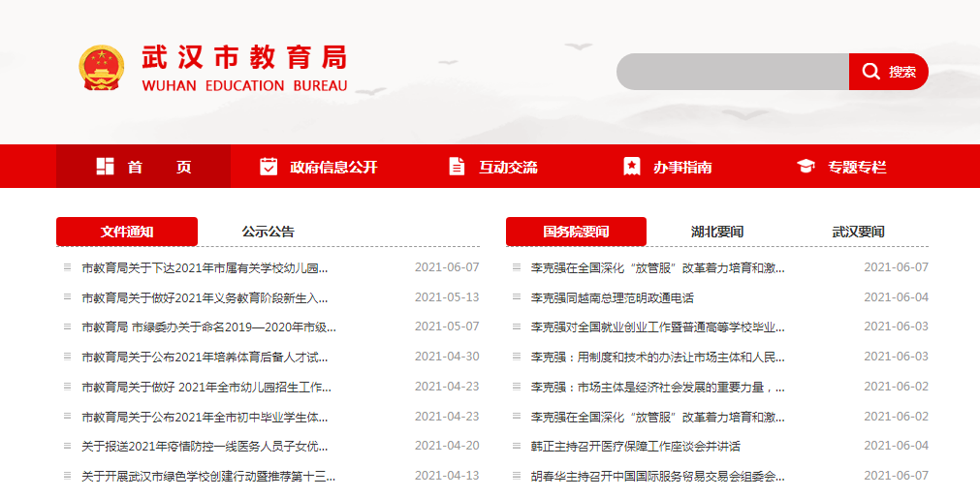Click the document icon for 互动交流
This screenshot has height=498, width=980.
(x=457, y=167)
